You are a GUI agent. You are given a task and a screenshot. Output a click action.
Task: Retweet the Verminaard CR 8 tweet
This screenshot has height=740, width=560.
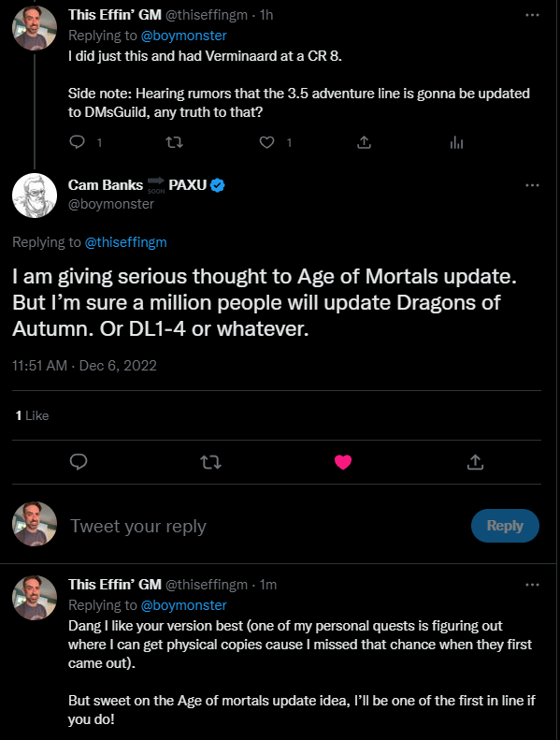click(x=175, y=142)
